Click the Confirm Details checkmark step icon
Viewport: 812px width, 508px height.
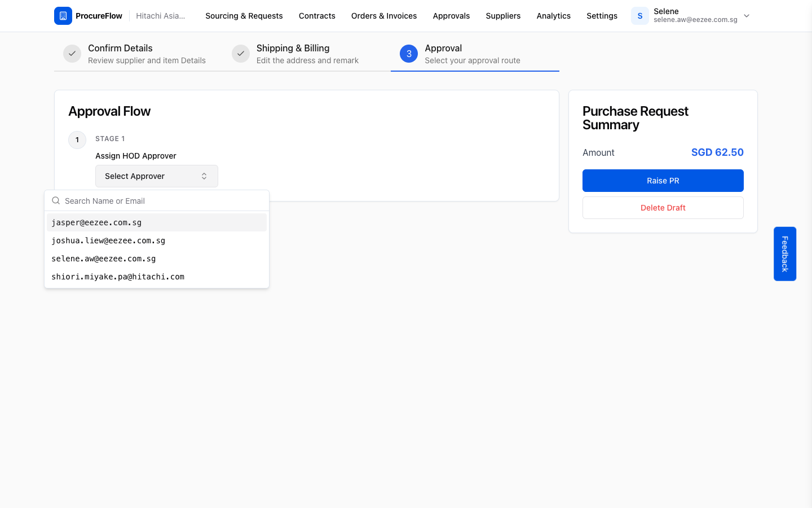click(72, 54)
